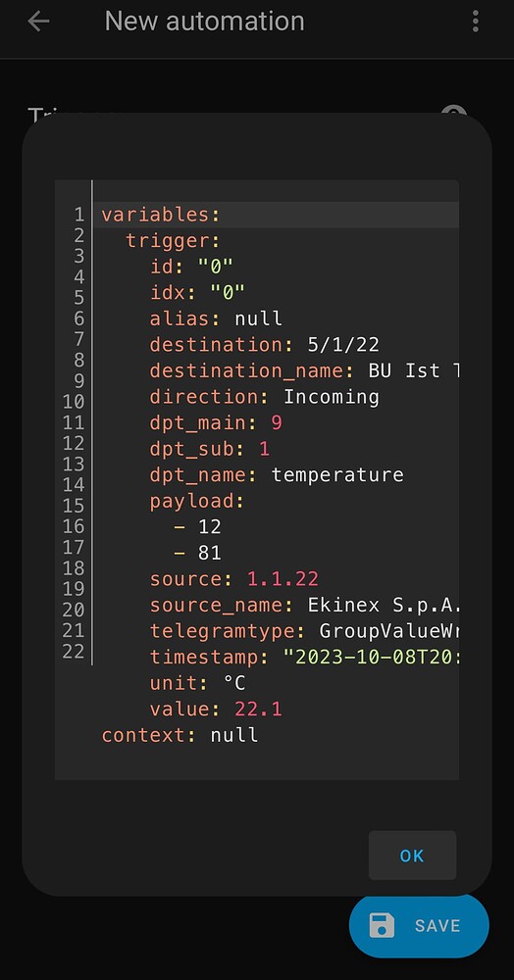Viewport: 514px width, 980px height.
Task: Select the direction: Incoming line
Action: (264, 397)
